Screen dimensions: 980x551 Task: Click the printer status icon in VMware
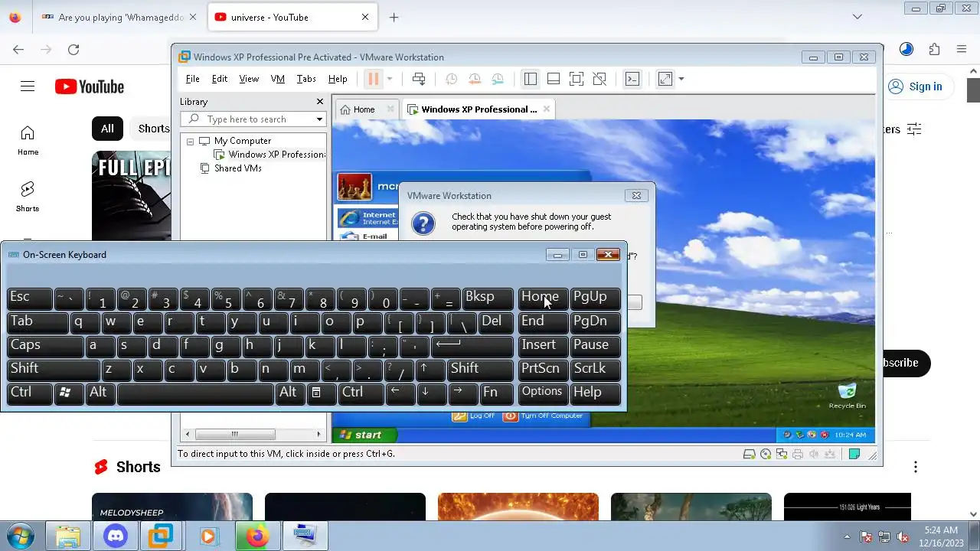coord(798,454)
